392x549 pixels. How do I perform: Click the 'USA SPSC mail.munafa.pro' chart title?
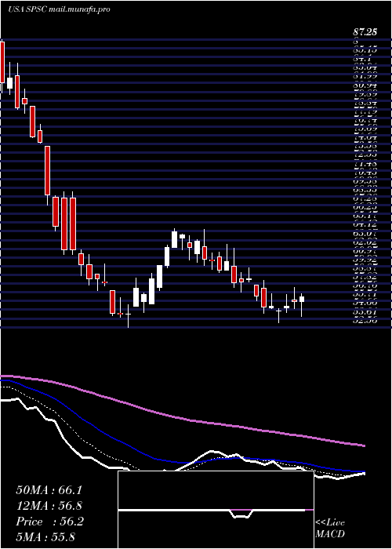point(59,9)
